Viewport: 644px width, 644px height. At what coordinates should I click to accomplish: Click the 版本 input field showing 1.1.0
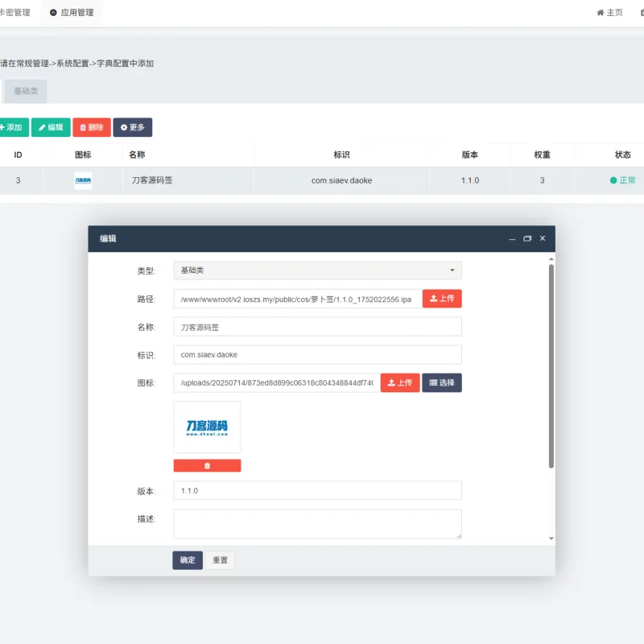317,491
